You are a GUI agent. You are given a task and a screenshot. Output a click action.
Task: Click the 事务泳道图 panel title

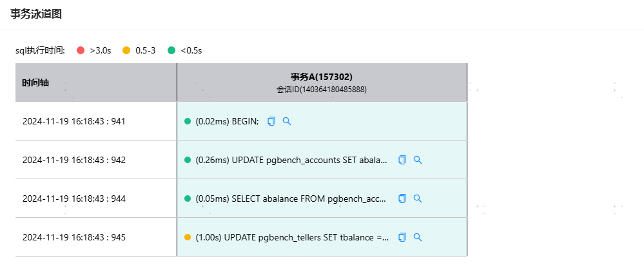[x=36, y=14]
